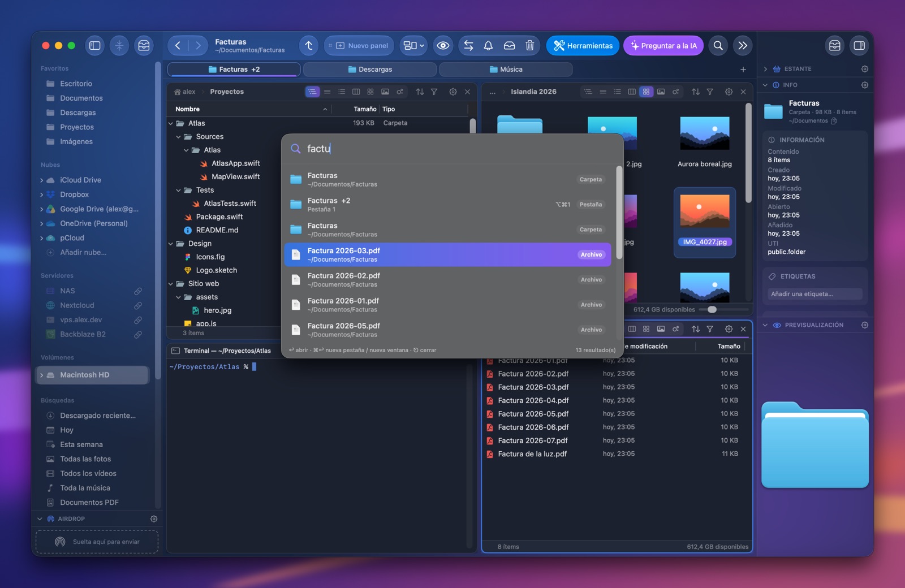Switch to the Descargas tab

click(x=370, y=70)
